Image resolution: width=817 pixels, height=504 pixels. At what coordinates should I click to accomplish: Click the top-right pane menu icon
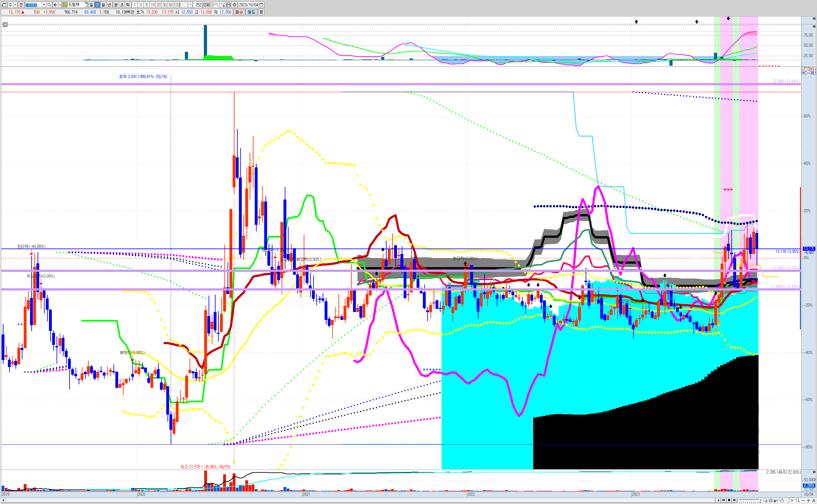tap(814, 19)
